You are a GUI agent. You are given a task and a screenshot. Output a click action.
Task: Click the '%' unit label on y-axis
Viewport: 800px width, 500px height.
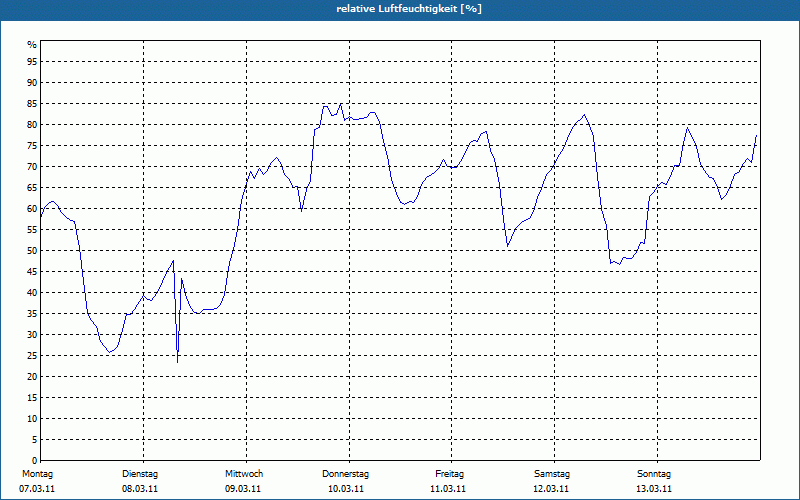(x=32, y=45)
